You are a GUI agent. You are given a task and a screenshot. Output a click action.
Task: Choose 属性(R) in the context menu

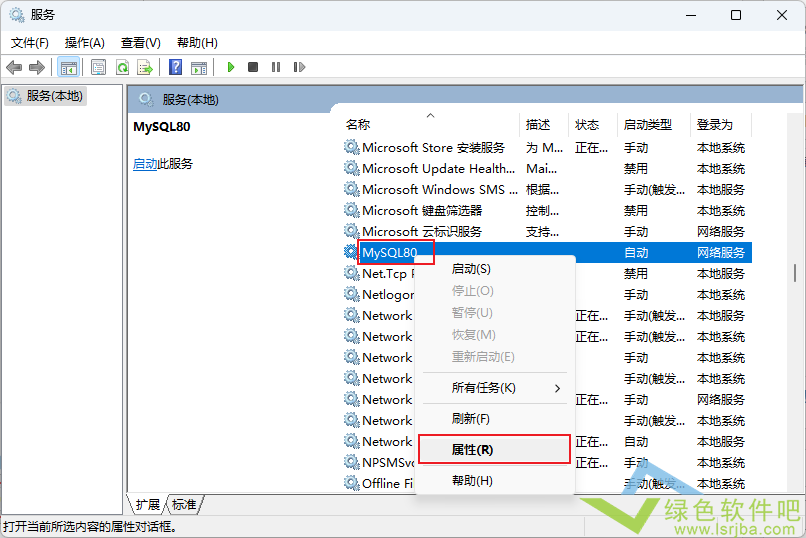point(494,450)
